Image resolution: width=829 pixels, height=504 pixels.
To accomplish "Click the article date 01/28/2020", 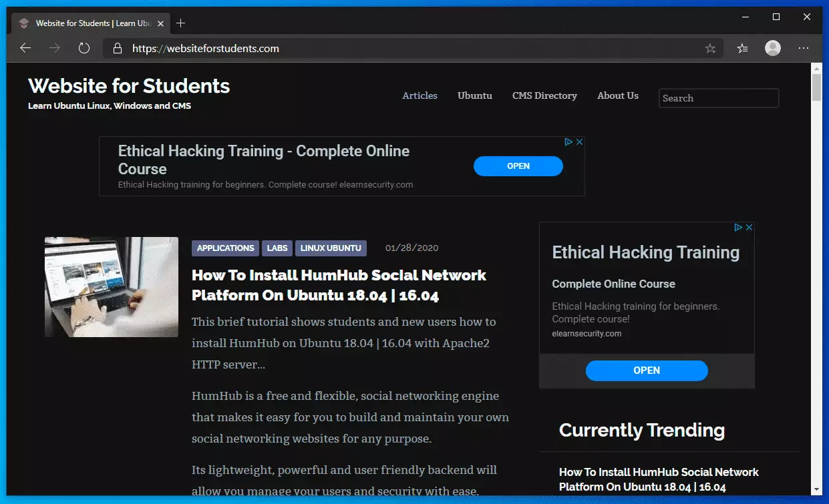I will (412, 248).
